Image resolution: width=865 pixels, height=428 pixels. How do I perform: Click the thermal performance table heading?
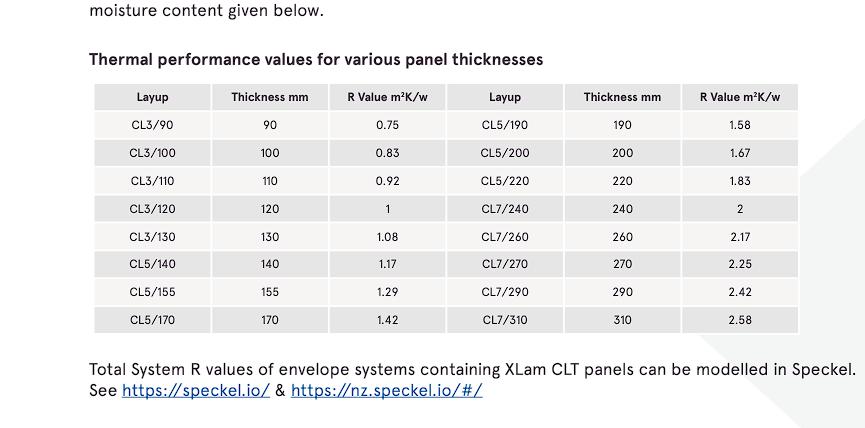tap(316, 59)
